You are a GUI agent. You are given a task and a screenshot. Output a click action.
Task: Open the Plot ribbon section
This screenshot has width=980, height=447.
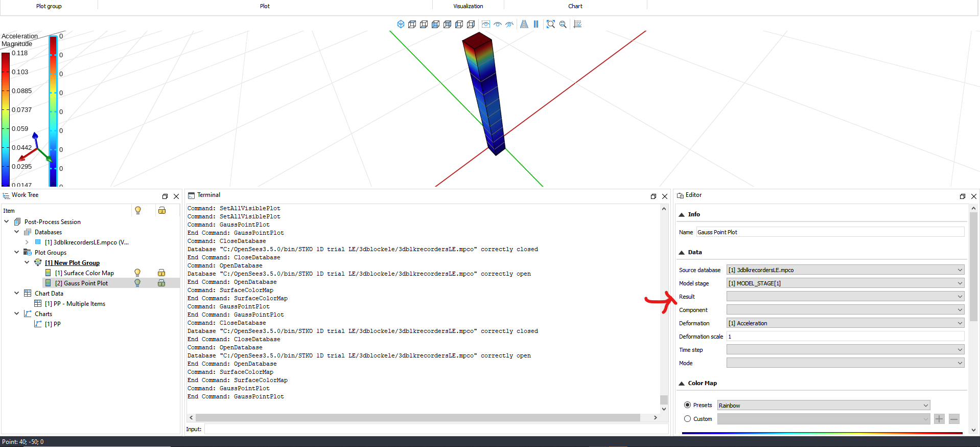(x=265, y=6)
